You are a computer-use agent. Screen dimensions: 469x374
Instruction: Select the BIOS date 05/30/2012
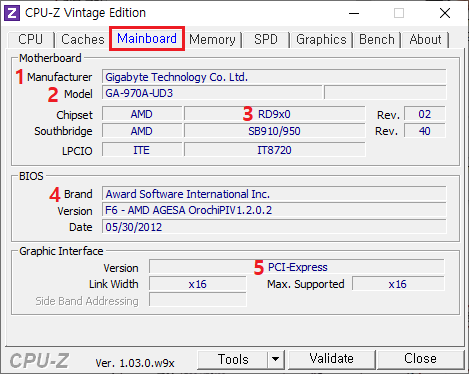point(274,227)
